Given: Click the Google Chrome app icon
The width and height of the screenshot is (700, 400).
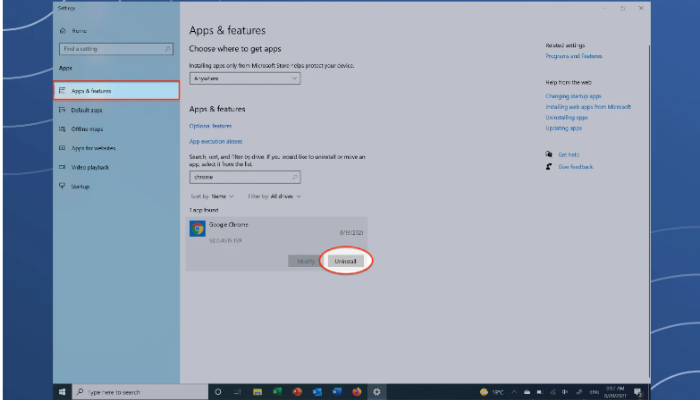Looking at the screenshot, I should [197, 229].
